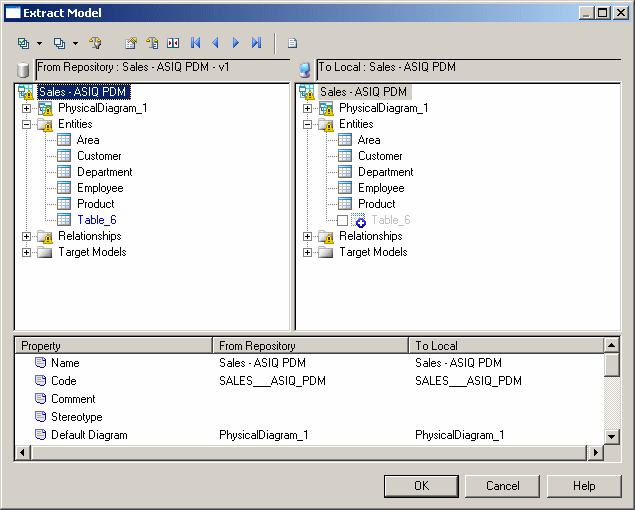
Task: Expand Relationships folder in repository tree
Action: point(26,237)
